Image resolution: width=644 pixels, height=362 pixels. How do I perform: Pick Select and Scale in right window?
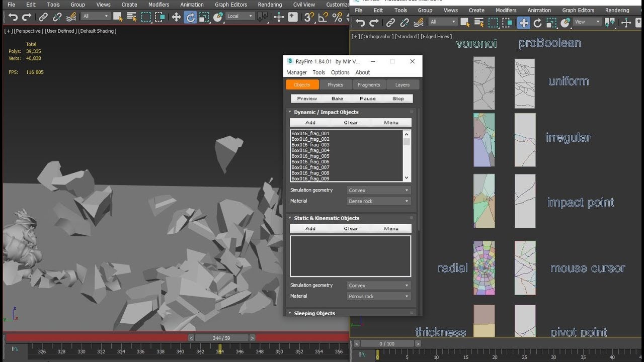[551, 22]
